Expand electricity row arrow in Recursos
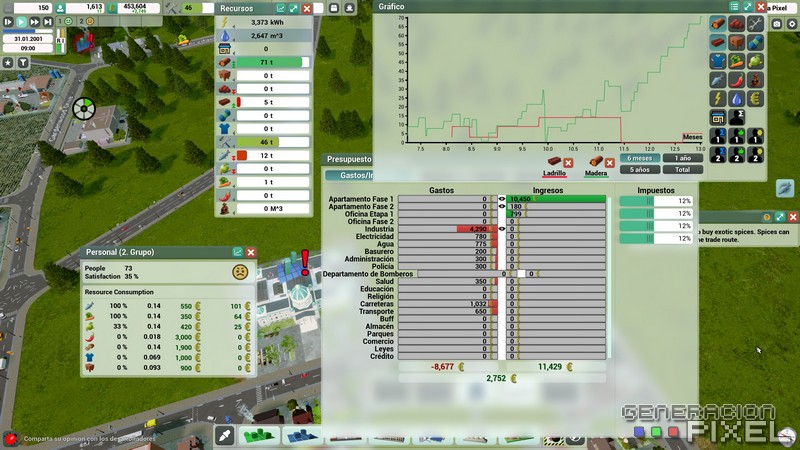 234,27
